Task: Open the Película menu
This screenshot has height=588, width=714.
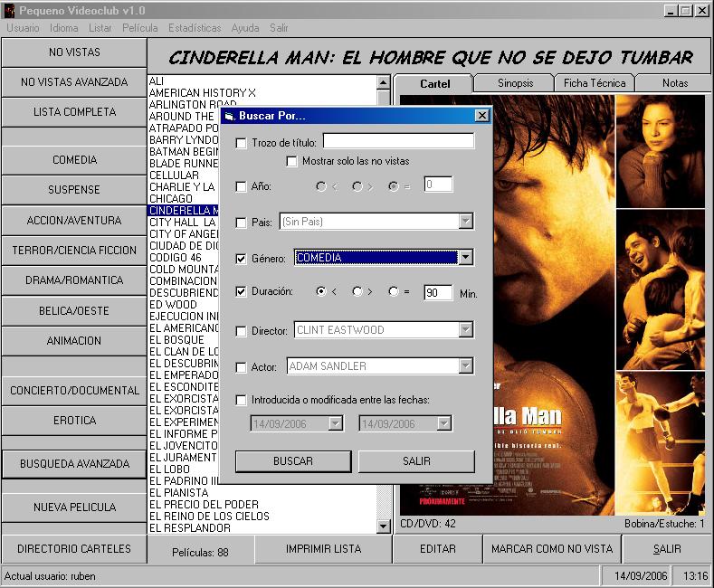Action: click(x=139, y=28)
